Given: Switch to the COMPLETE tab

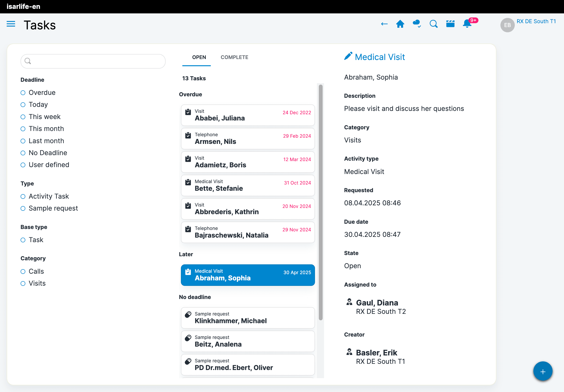Looking at the screenshot, I should (234, 57).
